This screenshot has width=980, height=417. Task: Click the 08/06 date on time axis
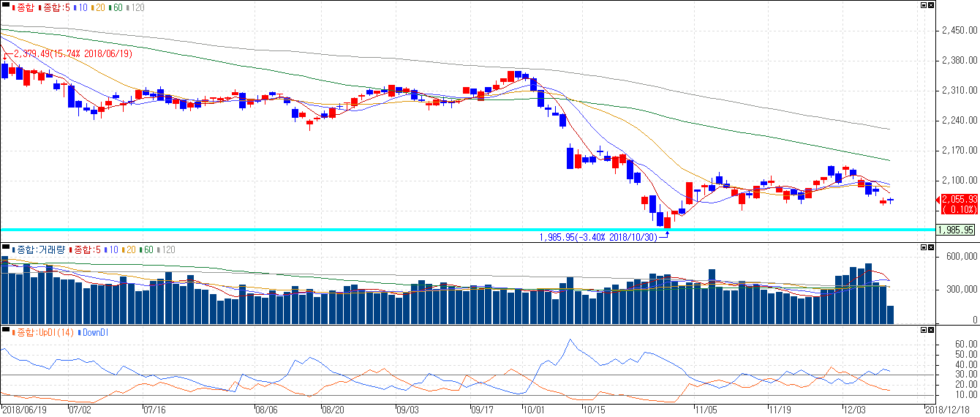pos(267,410)
